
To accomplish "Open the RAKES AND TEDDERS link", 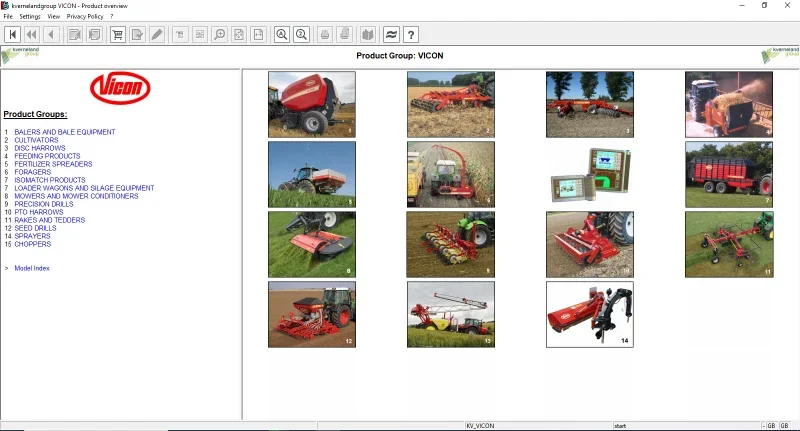I will coord(50,220).
